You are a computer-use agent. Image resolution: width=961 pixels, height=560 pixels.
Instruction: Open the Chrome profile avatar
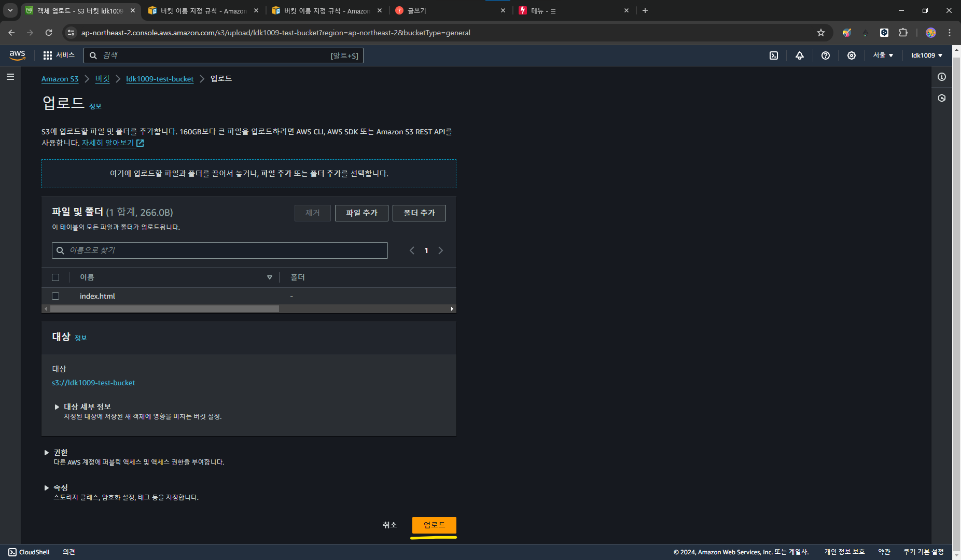[931, 33]
